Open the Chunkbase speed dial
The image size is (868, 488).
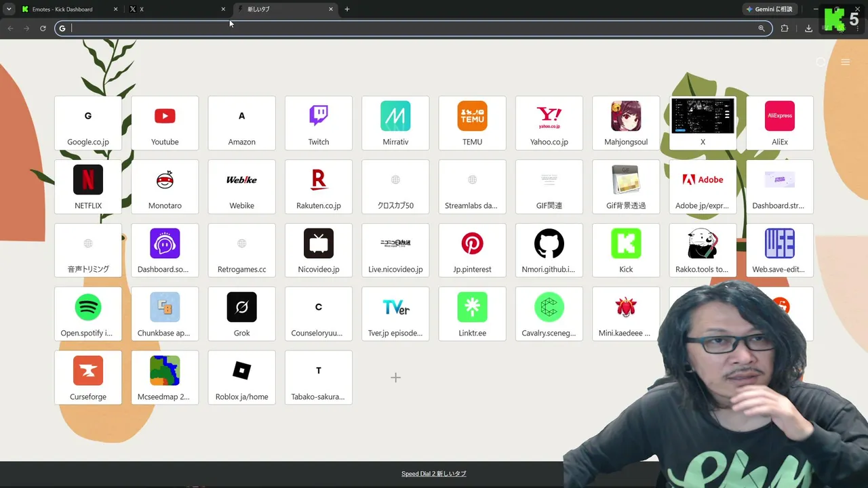pyautogui.click(x=165, y=314)
